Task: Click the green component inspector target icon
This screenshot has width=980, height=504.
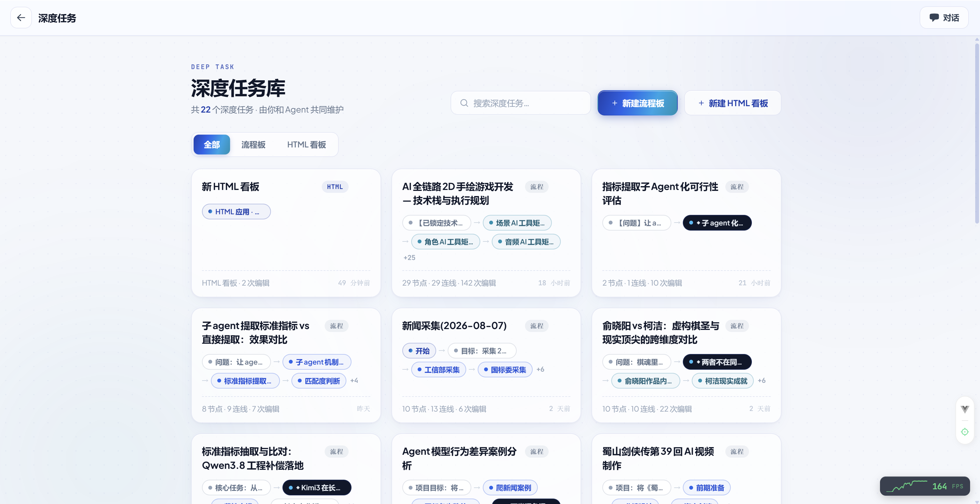Action: coord(965,432)
